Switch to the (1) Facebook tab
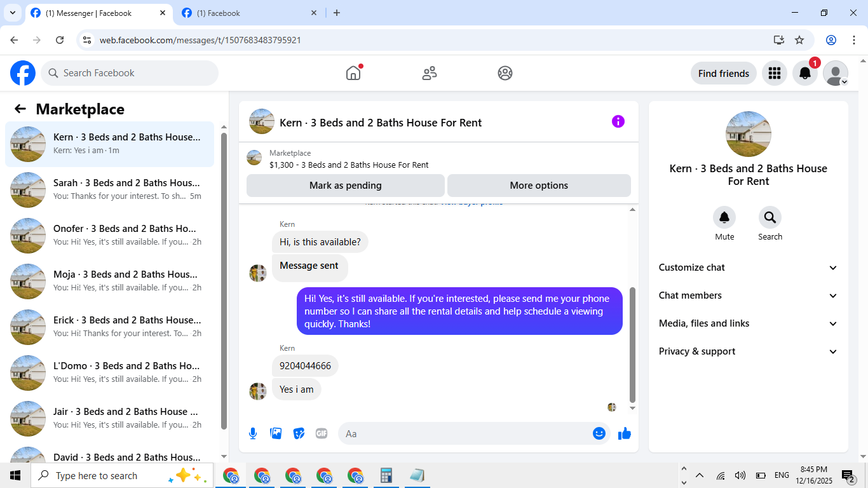This screenshot has height=488, width=868. point(250,13)
